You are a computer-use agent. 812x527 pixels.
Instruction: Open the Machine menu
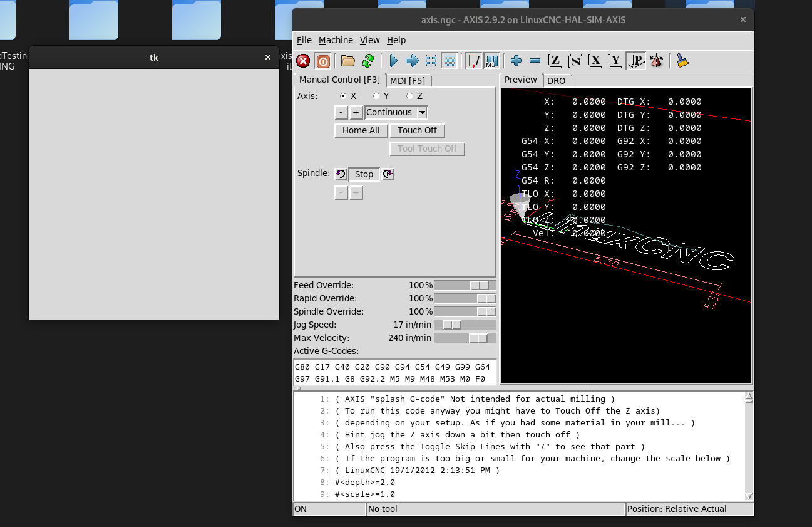tap(336, 40)
